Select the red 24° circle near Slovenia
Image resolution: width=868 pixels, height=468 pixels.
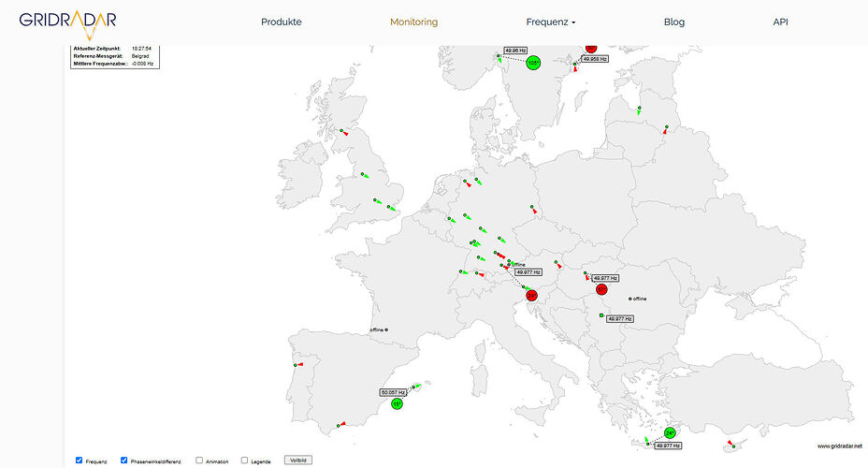click(531, 296)
